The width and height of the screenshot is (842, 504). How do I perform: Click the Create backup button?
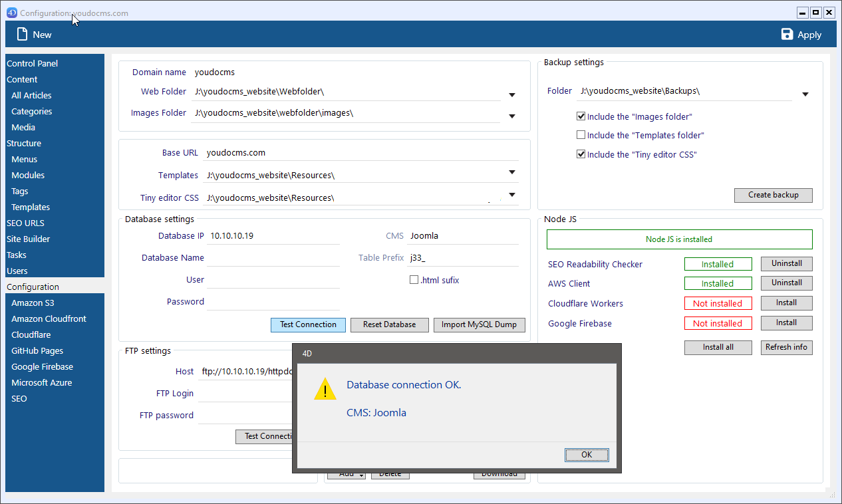[x=773, y=195]
